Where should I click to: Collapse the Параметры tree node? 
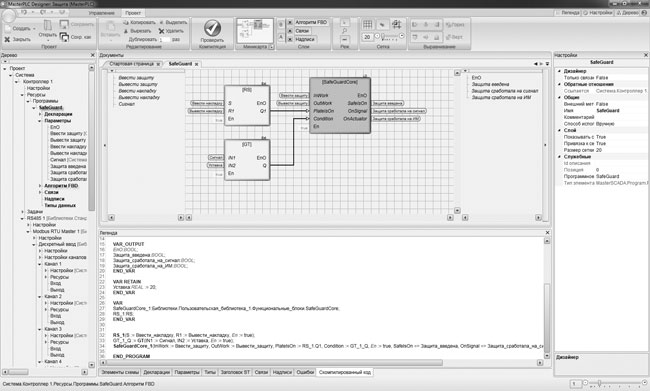pos(40,121)
